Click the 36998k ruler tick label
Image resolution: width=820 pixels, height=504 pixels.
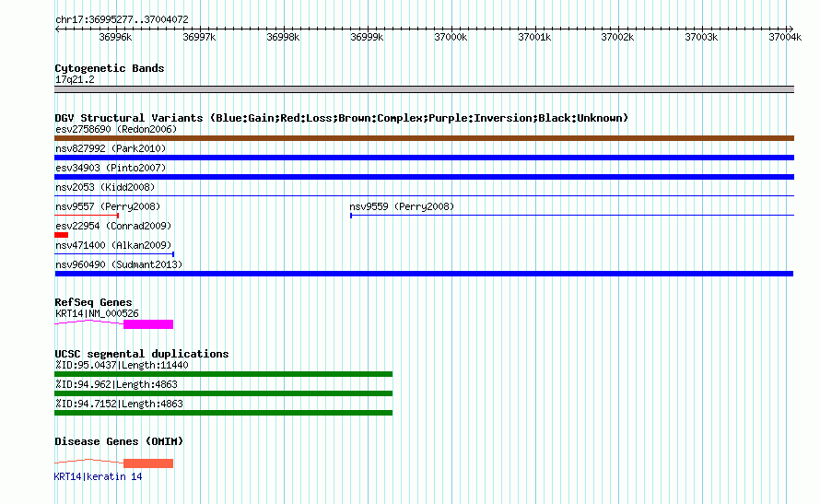pos(283,37)
